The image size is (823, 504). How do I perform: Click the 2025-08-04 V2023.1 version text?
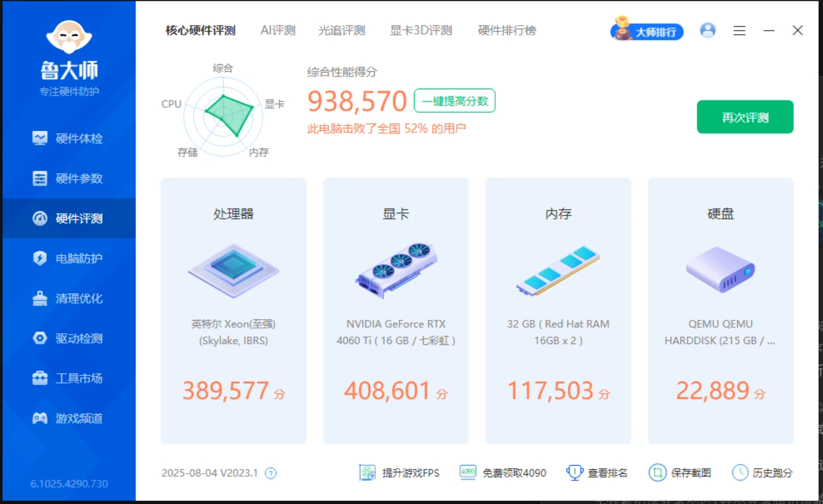(x=210, y=473)
